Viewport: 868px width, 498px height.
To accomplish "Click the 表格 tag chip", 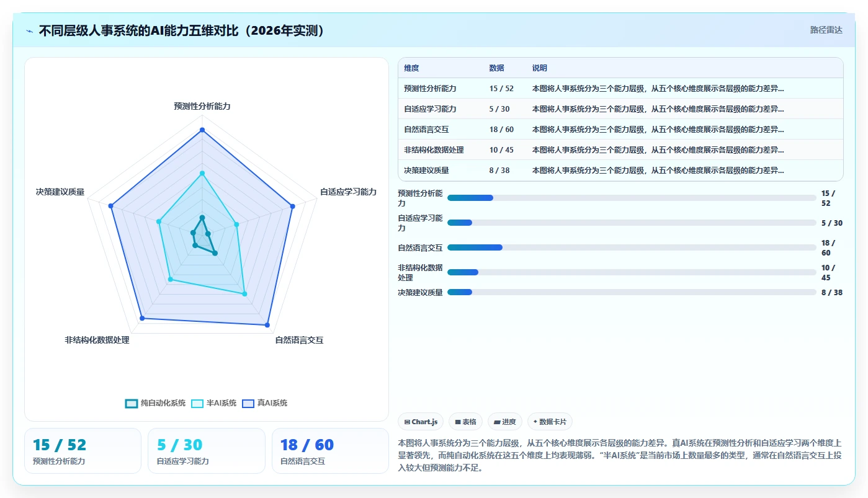I will point(465,422).
